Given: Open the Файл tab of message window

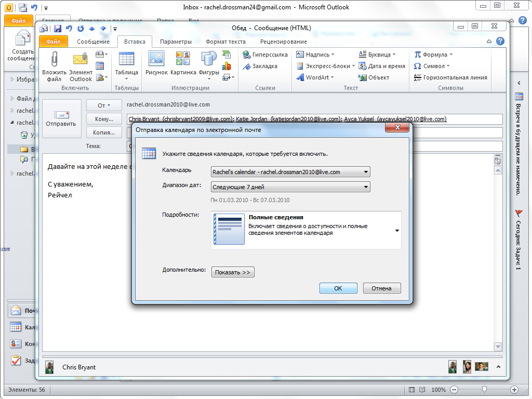Looking at the screenshot, I should pyautogui.click(x=54, y=42).
